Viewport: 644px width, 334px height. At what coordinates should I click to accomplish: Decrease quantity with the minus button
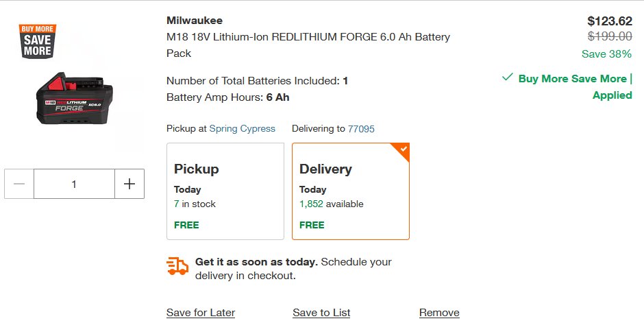coord(19,184)
